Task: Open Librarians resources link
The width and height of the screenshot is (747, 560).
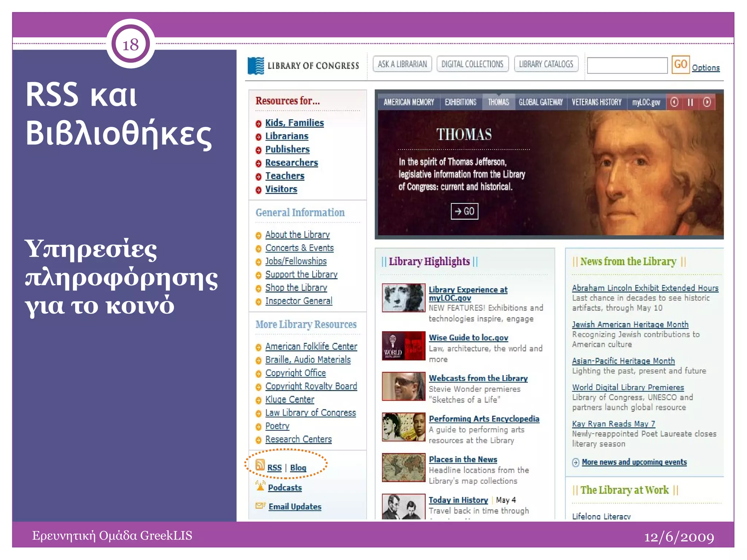Action: pos(287,136)
